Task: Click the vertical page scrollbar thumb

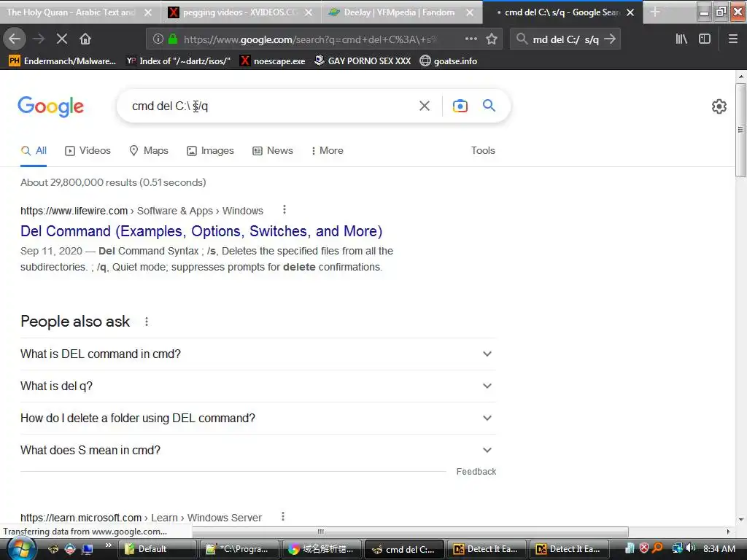Action: coord(740,130)
